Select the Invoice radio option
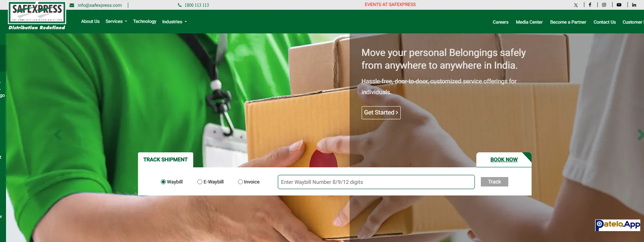 pyautogui.click(x=240, y=182)
